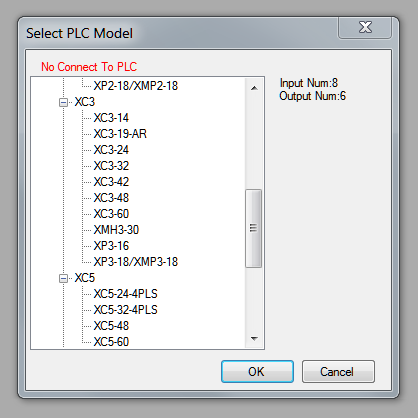Viewport: 418px width, 418px height.
Task: Collapse the XC3 tree node
Action: (63, 102)
